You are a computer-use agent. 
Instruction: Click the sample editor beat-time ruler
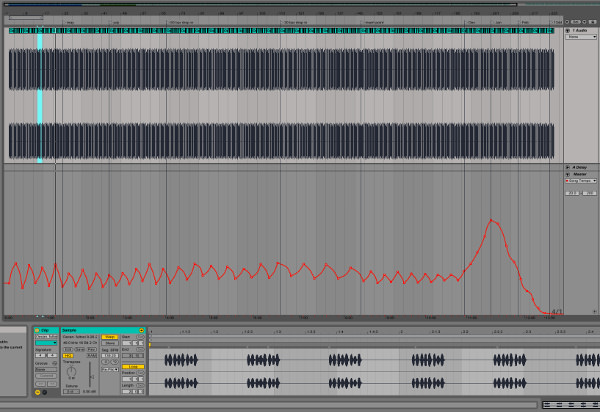[374, 331]
